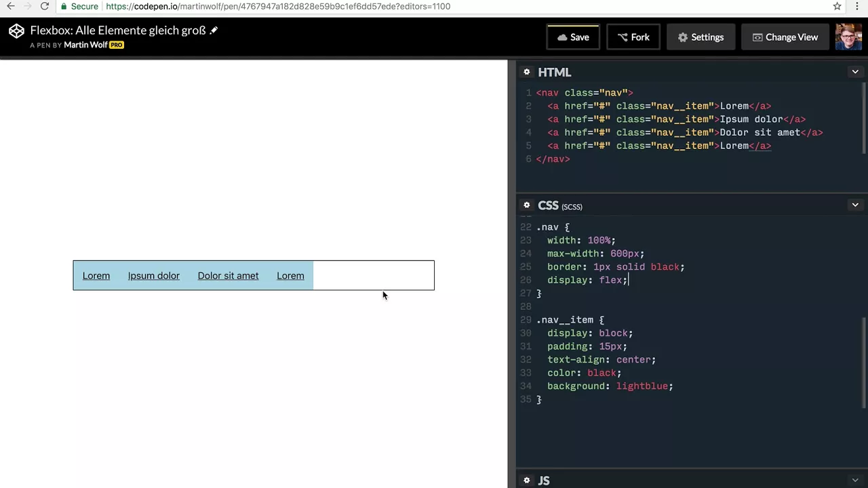Screen dimensions: 868x488
Task: Save the pen
Action: [x=573, y=37]
